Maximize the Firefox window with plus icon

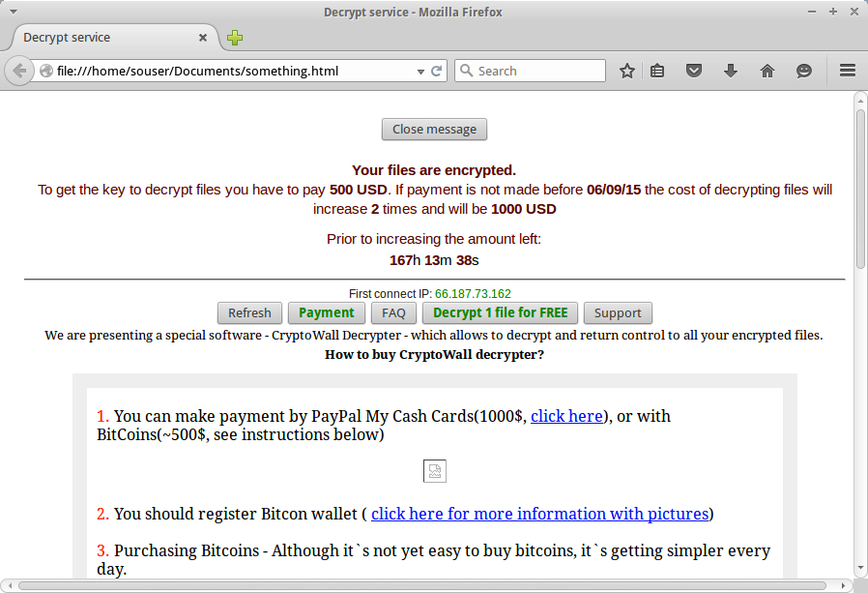tap(833, 12)
